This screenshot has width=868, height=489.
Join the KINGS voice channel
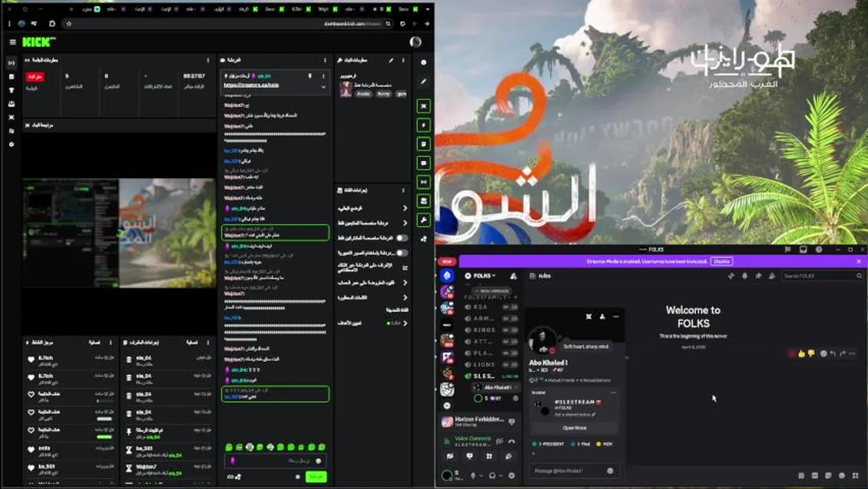[x=490, y=330]
